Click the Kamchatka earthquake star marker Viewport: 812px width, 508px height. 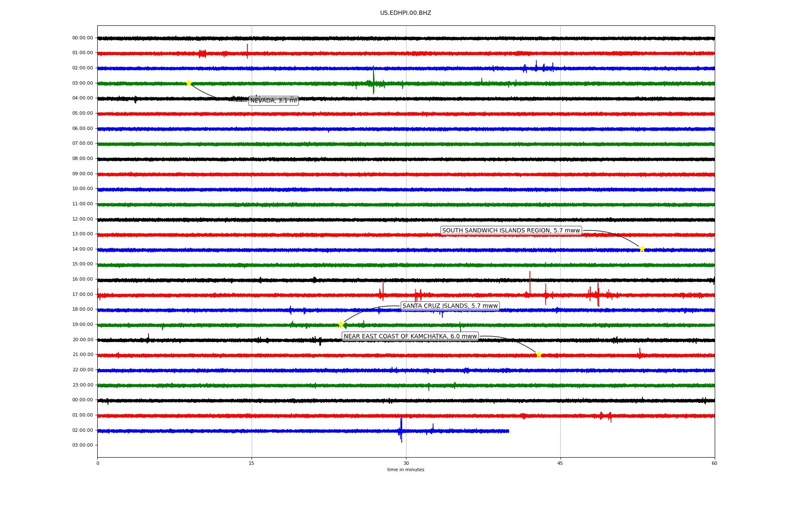pos(538,354)
